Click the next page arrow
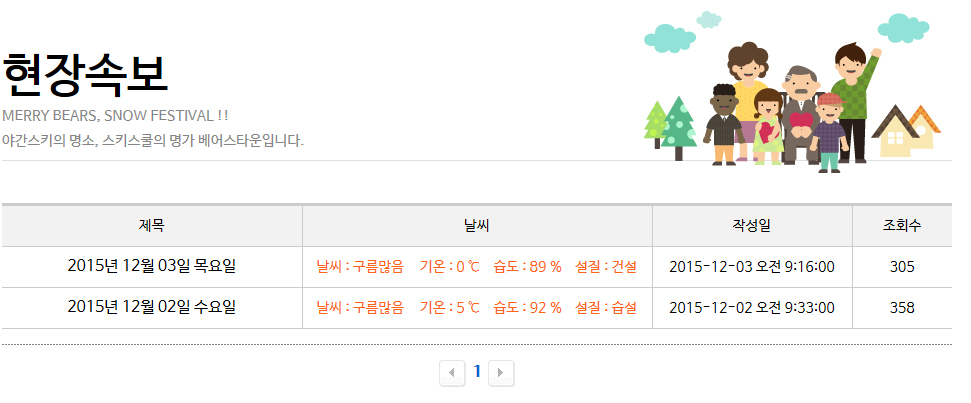The width and height of the screenshot is (971, 403). (502, 373)
